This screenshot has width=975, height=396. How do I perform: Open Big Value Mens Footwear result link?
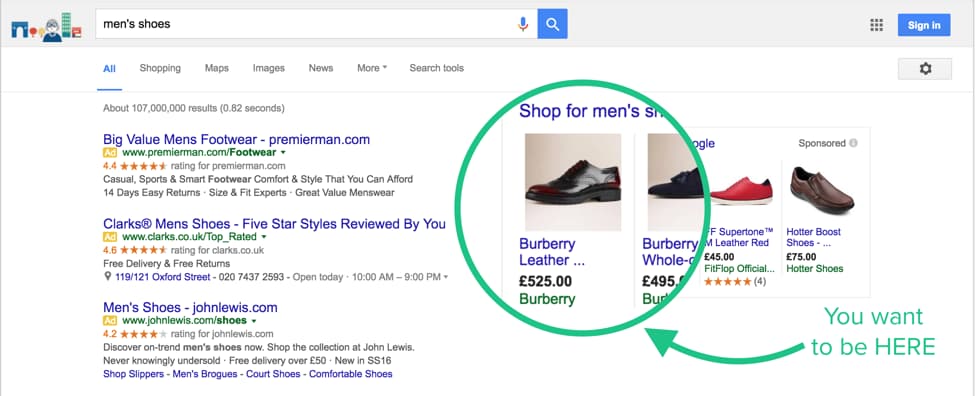click(236, 139)
